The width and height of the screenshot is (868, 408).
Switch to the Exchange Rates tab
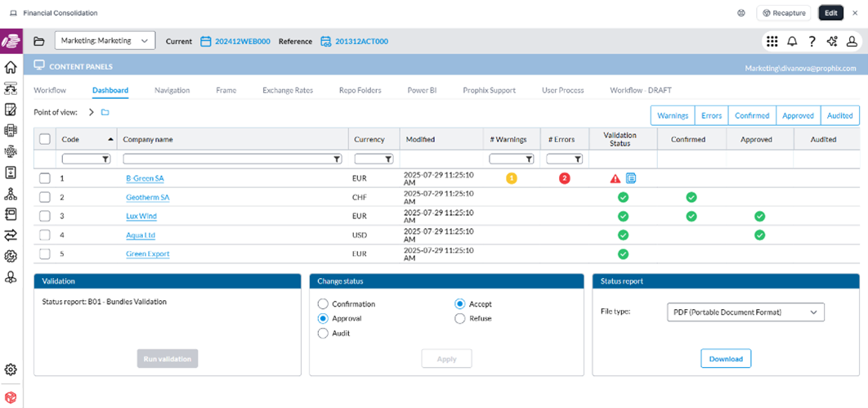(287, 90)
